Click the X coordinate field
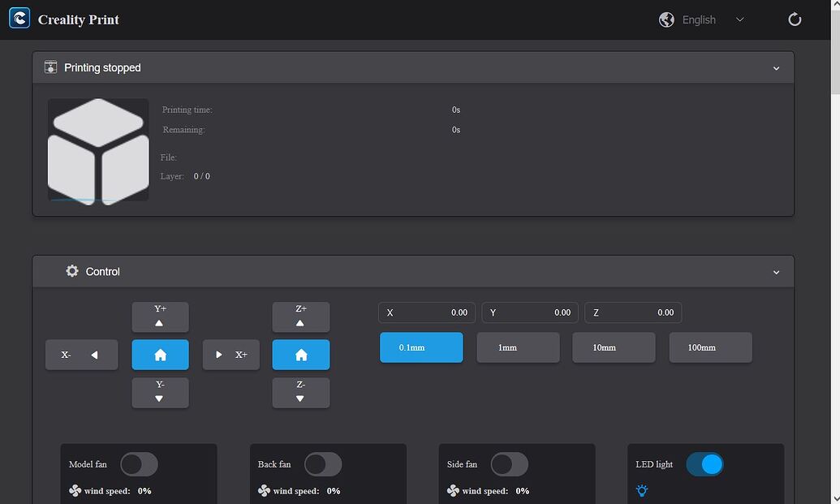The height and width of the screenshot is (504, 840). [427, 312]
